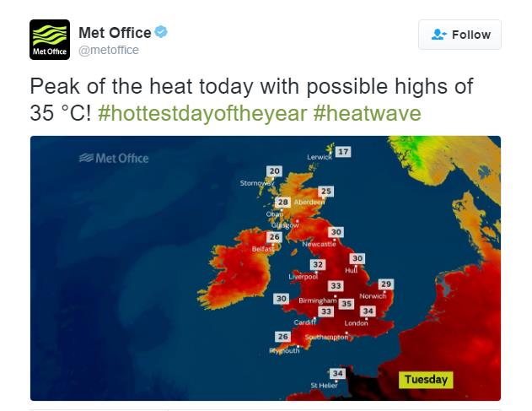532x411 pixels.
Task: Click the Birmingham 35 temperature marker
Action: (x=346, y=304)
